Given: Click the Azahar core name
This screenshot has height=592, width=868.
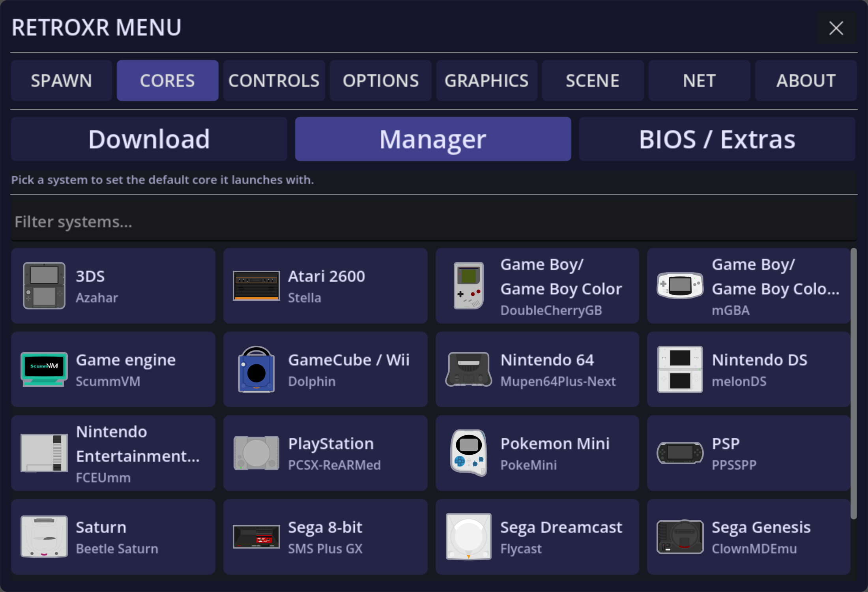Looking at the screenshot, I should pyautogui.click(x=97, y=298).
